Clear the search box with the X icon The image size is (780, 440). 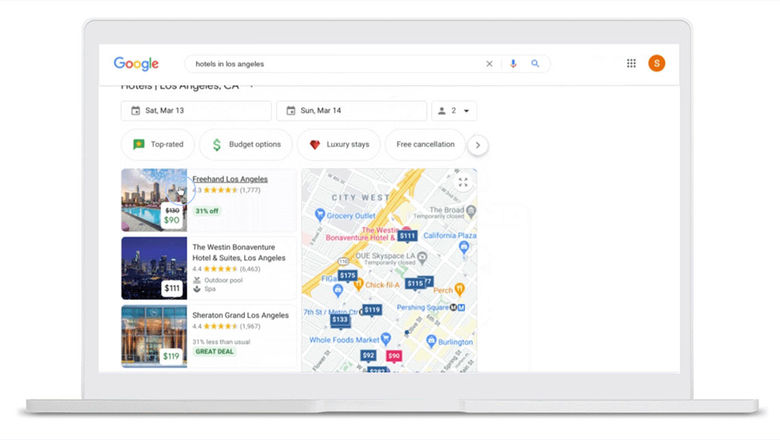click(489, 64)
